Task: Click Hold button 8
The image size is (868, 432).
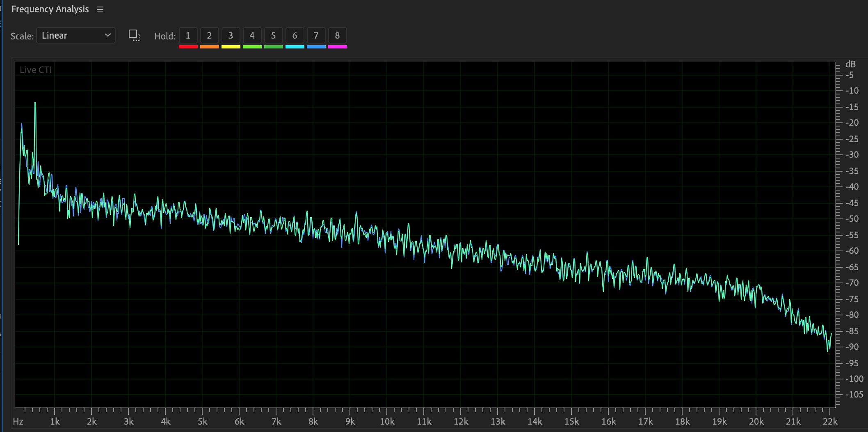Action: (x=337, y=35)
